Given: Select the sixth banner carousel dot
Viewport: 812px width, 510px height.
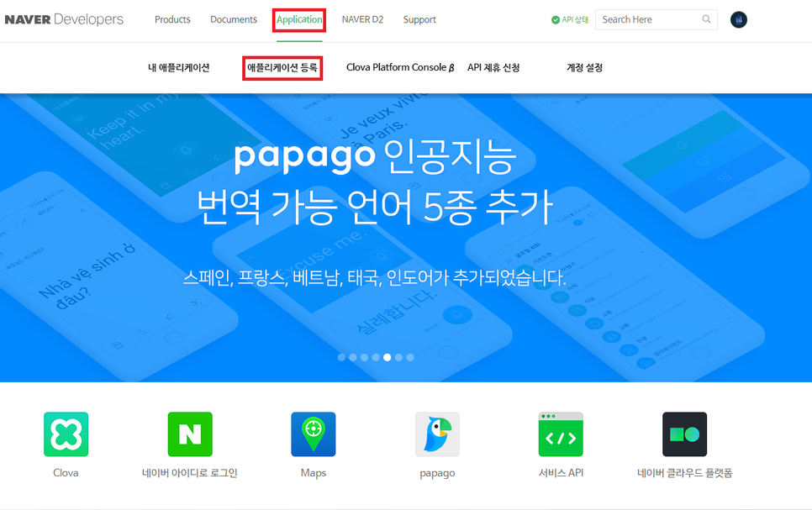Looking at the screenshot, I should click(x=398, y=357).
